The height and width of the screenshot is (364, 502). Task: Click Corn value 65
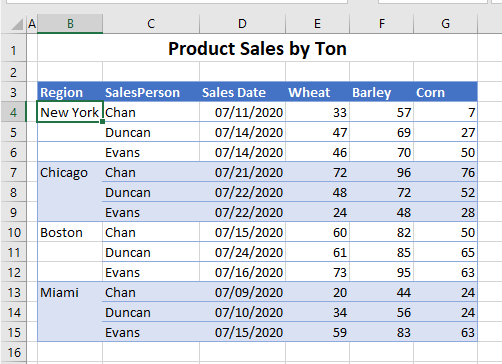(445, 252)
